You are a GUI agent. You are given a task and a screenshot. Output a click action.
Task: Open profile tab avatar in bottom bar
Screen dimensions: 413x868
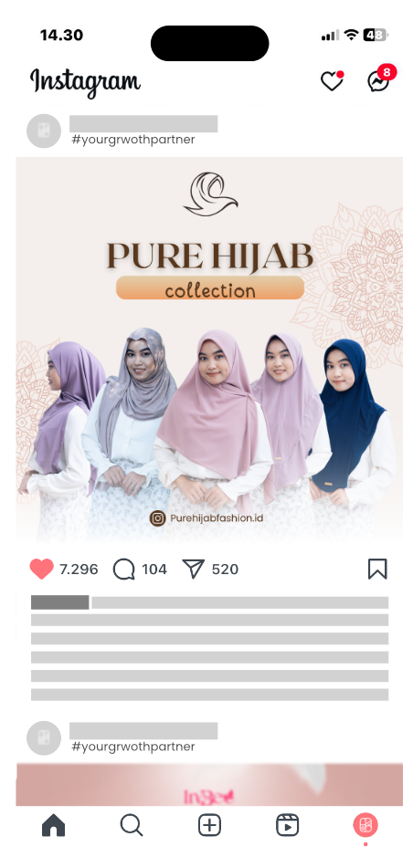pos(365,825)
